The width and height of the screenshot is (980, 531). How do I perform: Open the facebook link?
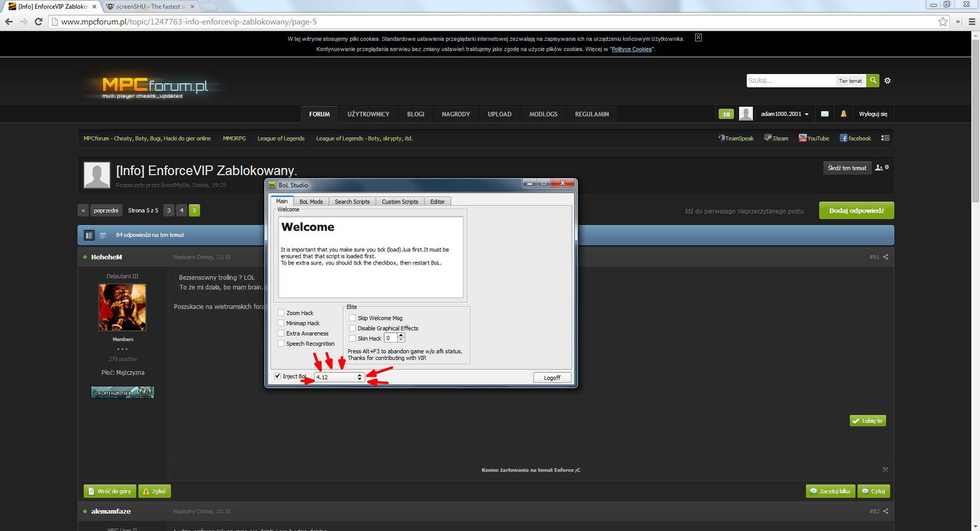pos(855,138)
